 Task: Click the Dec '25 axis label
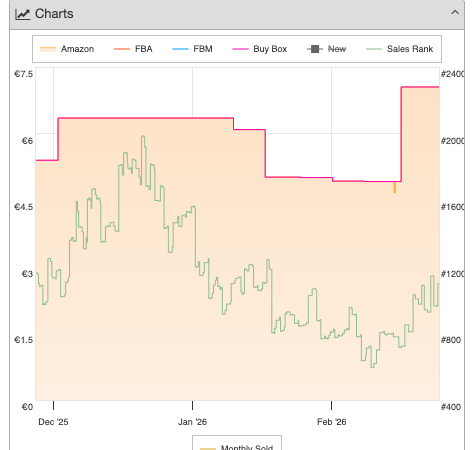point(53,422)
